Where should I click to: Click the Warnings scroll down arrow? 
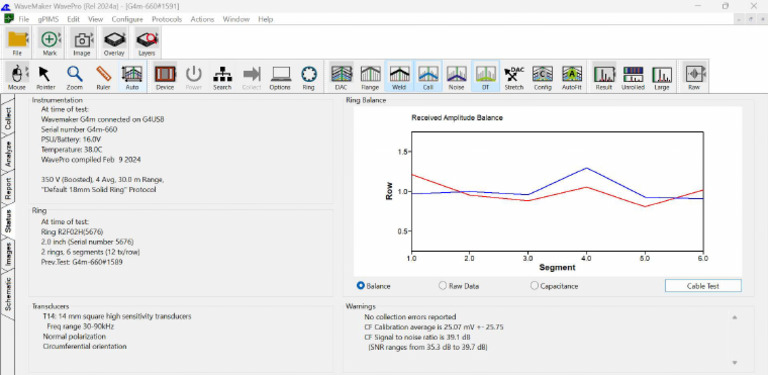(734, 362)
